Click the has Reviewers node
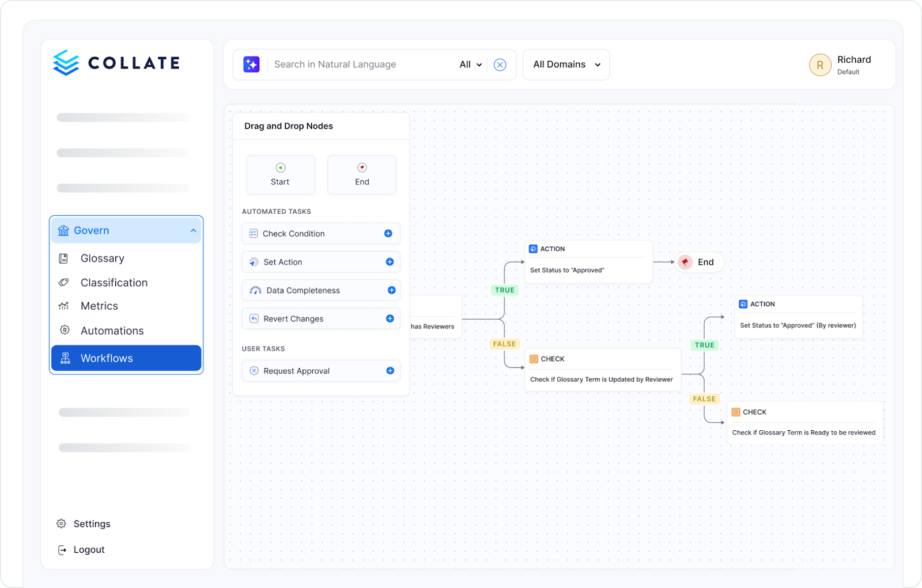Image resolution: width=922 pixels, height=588 pixels. [436, 317]
